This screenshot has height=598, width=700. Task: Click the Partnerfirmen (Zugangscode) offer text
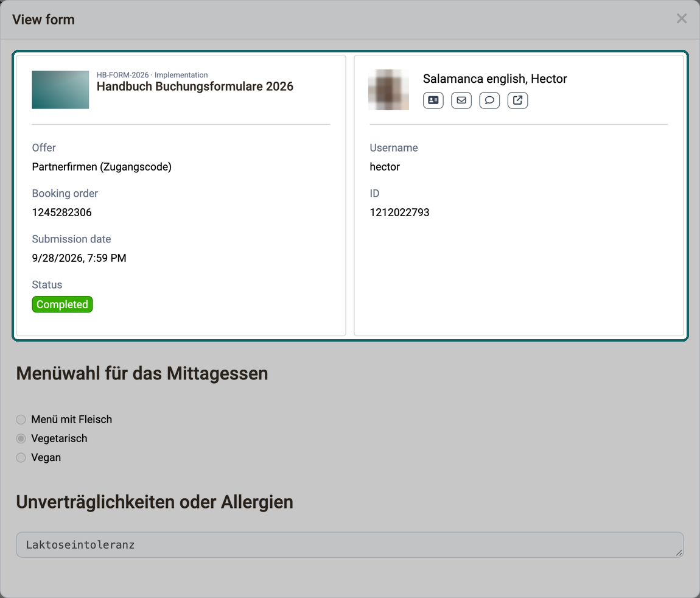(x=101, y=167)
